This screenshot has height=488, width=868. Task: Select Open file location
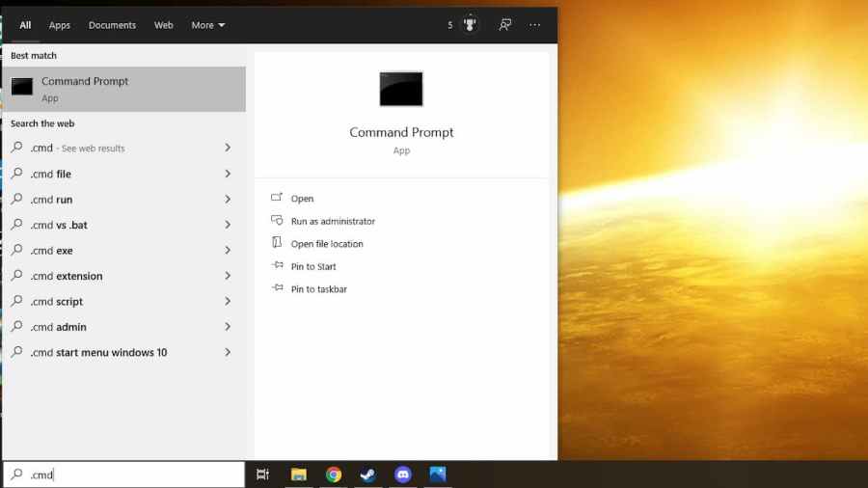click(327, 243)
